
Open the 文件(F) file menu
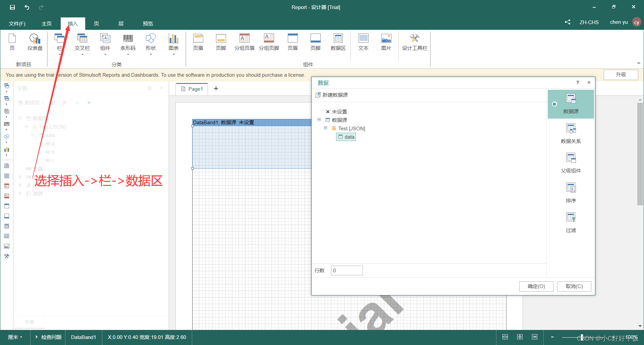[17, 23]
